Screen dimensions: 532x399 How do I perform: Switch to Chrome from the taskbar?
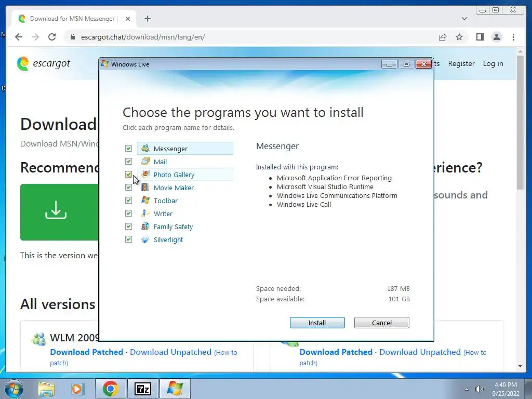110,389
